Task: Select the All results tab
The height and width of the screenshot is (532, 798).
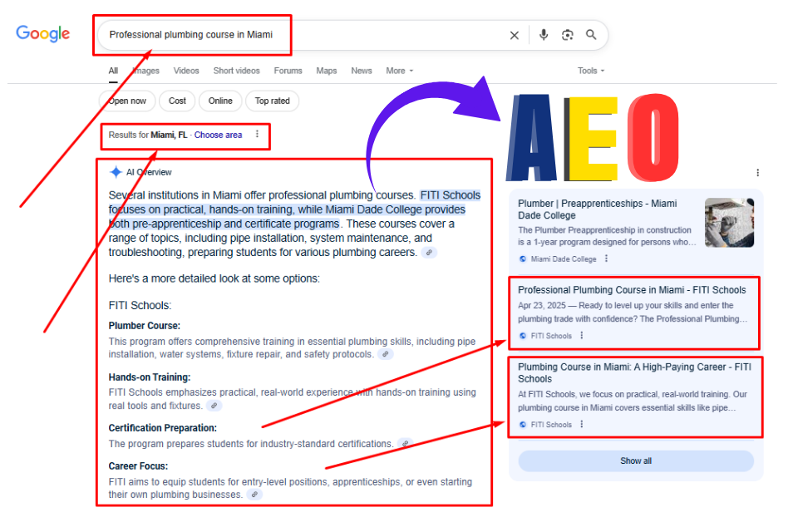Action: [113, 71]
